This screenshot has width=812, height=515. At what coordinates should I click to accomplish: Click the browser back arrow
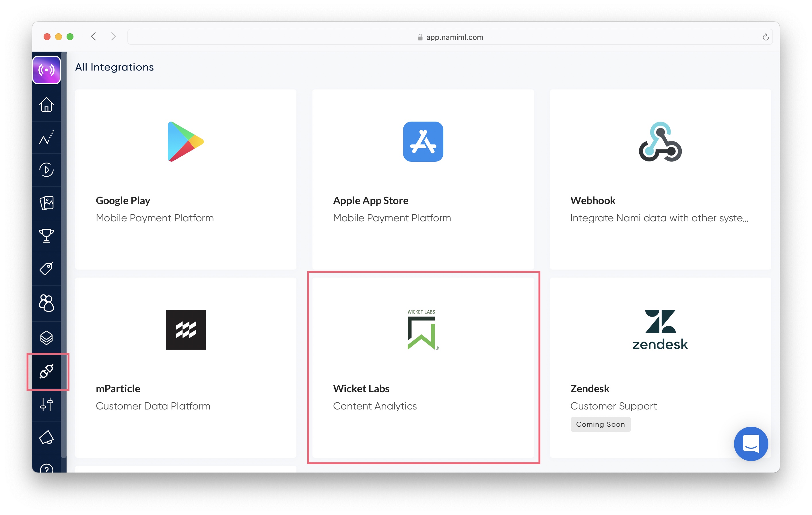pos(94,36)
